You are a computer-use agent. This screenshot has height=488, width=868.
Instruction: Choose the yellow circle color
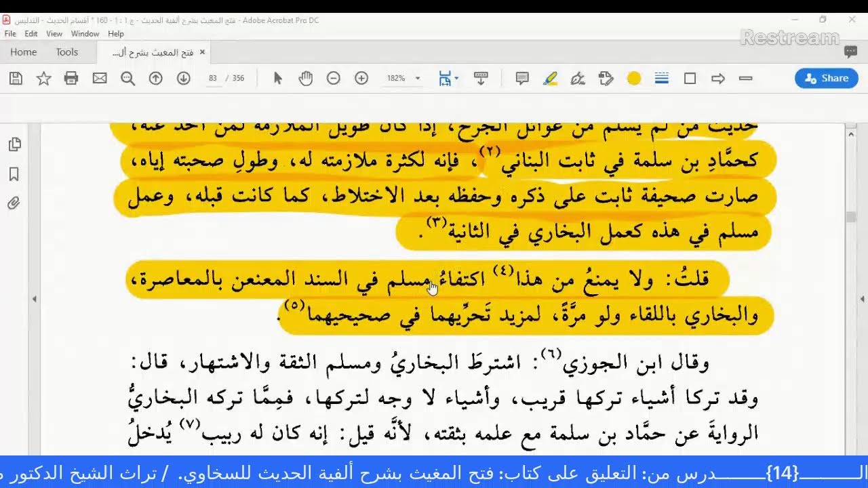[634, 79]
